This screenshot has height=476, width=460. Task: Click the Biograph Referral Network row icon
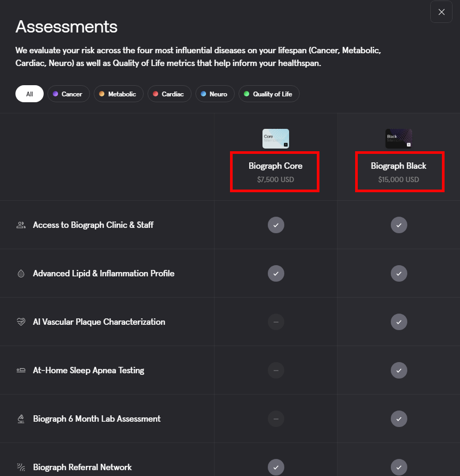pos(21,467)
